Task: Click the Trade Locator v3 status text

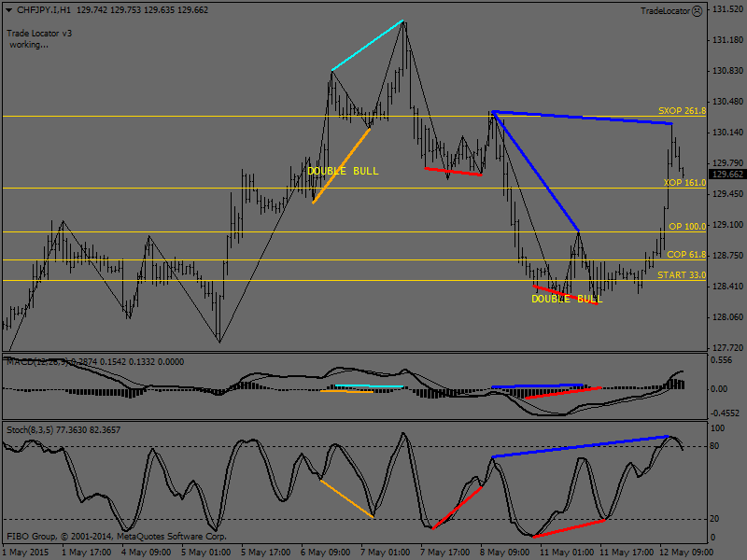Action: click(39, 33)
